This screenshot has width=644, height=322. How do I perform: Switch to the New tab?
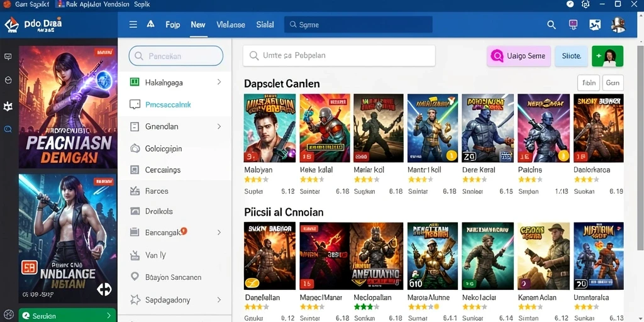198,25
